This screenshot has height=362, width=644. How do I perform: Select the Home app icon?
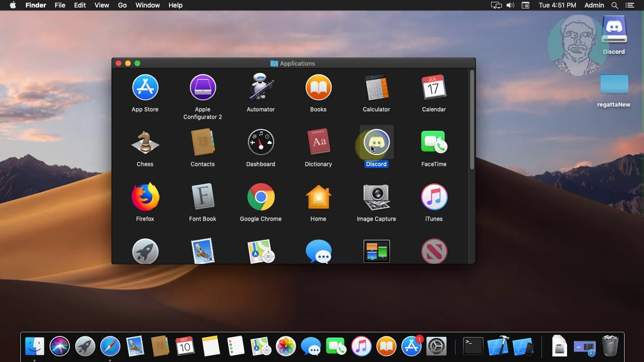click(x=318, y=197)
